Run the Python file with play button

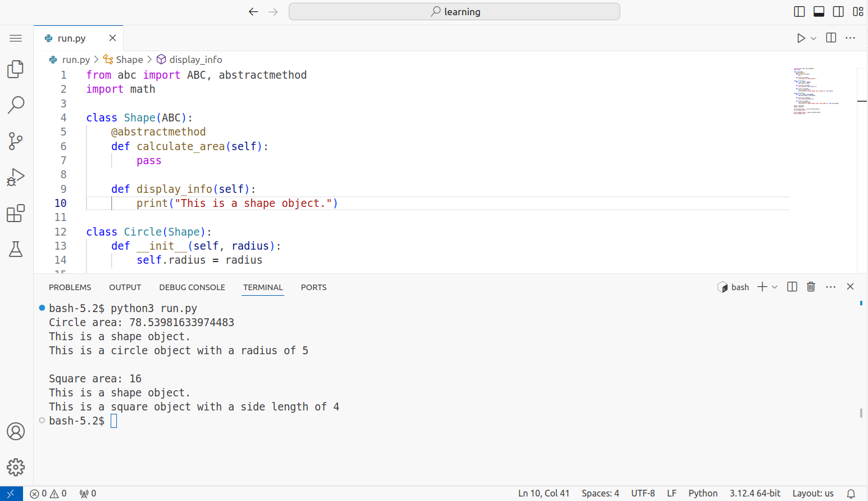click(801, 38)
